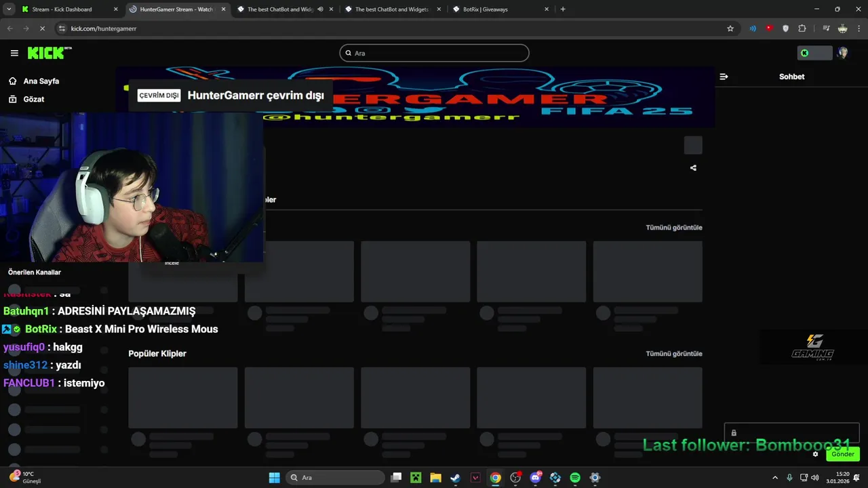
Task: Open the media controls icon
Action: click(x=826, y=28)
